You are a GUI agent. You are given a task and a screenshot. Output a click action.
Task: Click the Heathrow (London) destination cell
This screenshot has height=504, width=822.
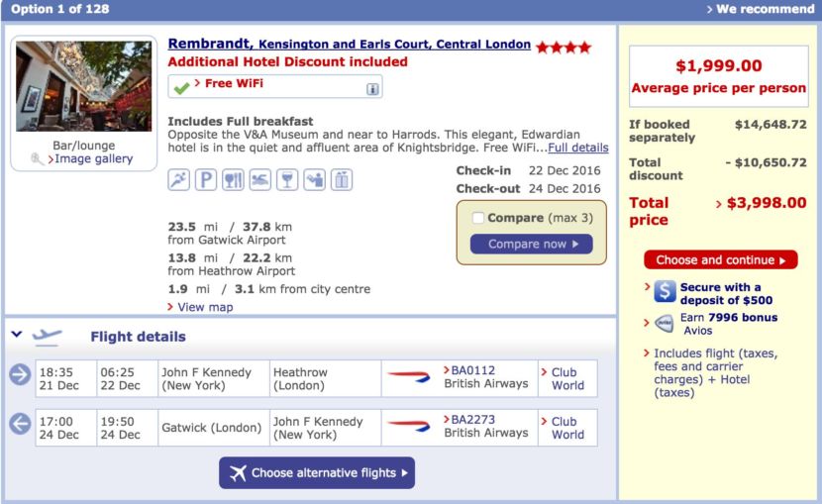(x=326, y=378)
